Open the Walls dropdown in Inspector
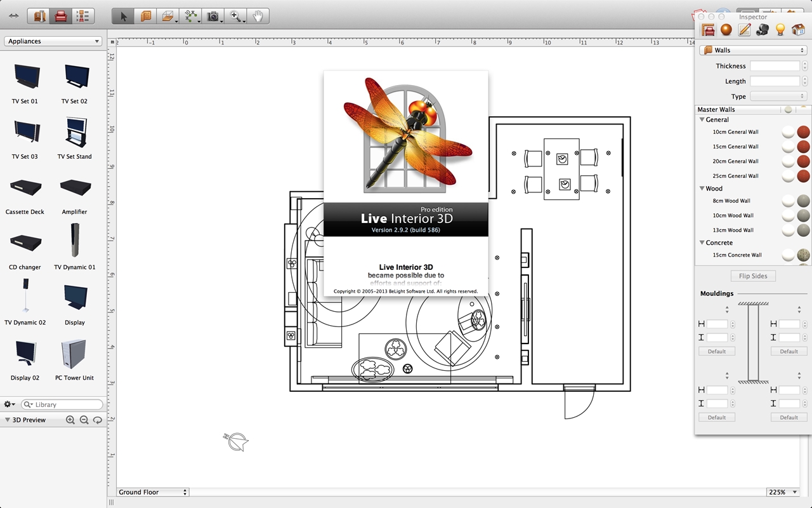This screenshot has width=812, height=508. 753,50
